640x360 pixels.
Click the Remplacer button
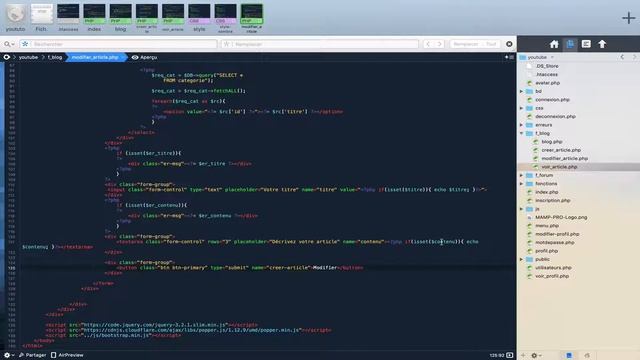tap(466, 44)
